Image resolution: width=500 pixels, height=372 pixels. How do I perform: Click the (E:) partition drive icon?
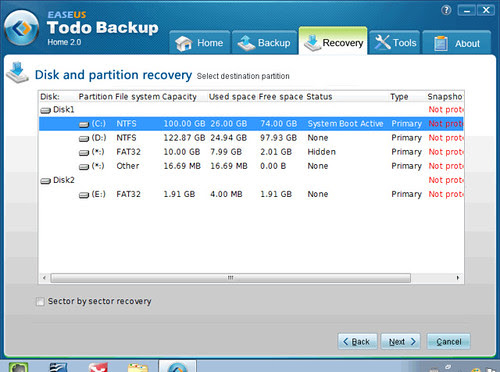coord(84,195)
